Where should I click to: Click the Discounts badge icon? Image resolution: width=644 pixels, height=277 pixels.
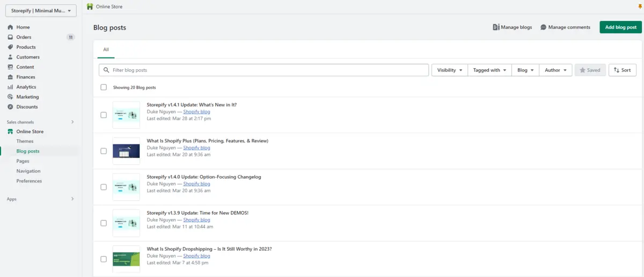tap(10, 107)
